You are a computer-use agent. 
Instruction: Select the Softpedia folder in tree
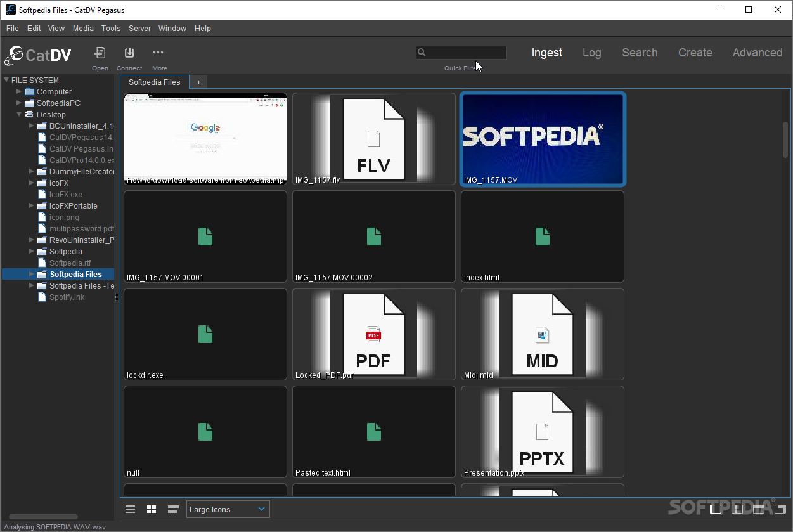65,251
